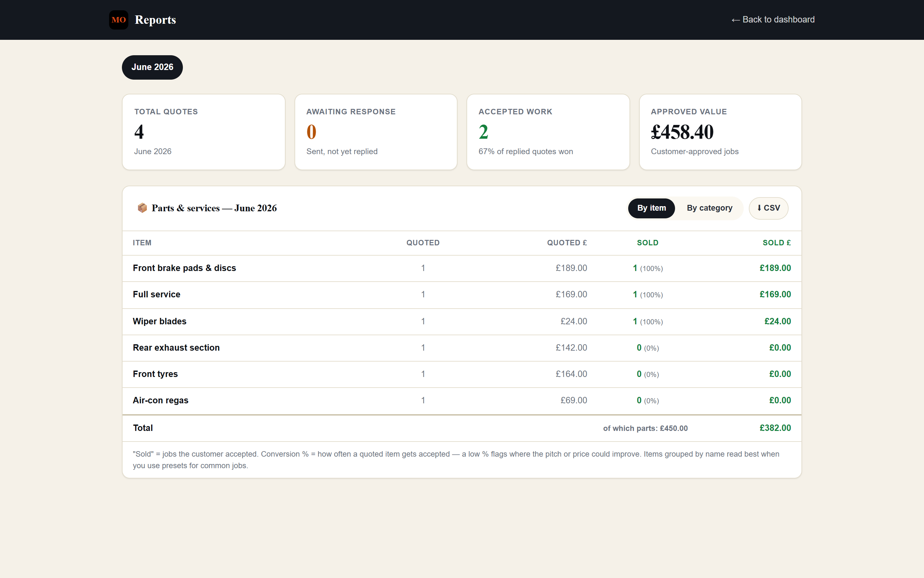
Task: Click the Parts & services — June 2026 heading
Action: [x=214, y=208]
